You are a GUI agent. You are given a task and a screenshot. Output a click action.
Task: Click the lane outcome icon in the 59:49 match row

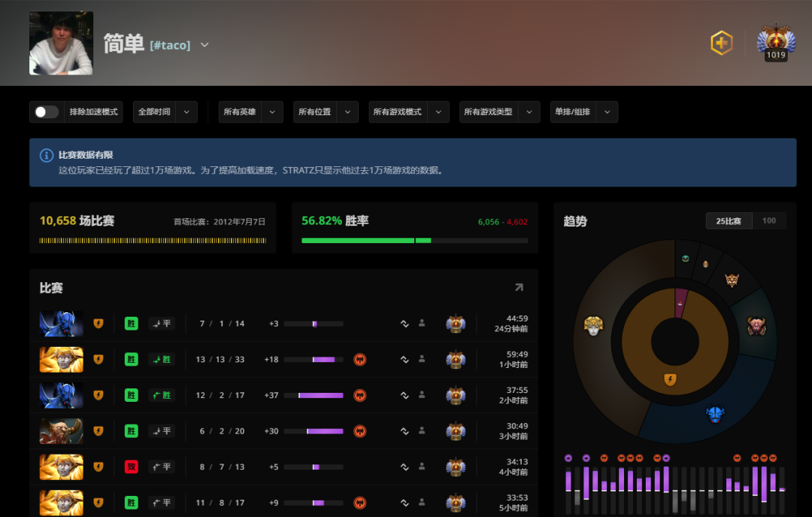(162, 360)
